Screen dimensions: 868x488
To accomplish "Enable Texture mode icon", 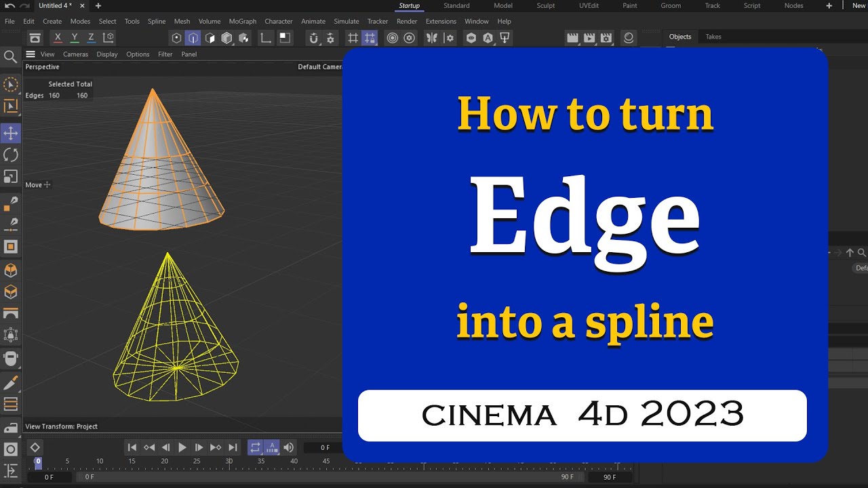I will (x=243, y=38).
